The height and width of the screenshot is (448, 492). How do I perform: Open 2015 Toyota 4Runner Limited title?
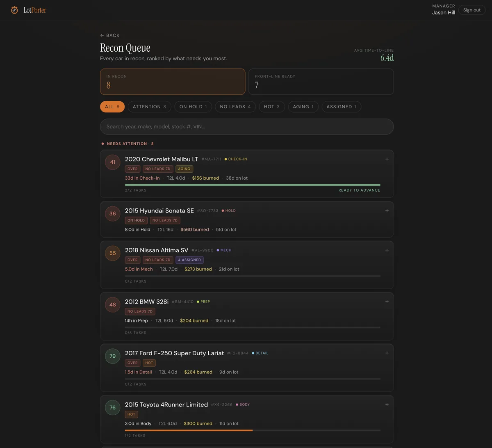[x=166, y=405]
